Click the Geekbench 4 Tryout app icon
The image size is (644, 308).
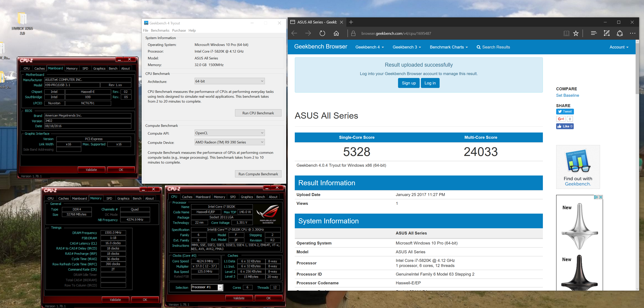pos(146,23)
